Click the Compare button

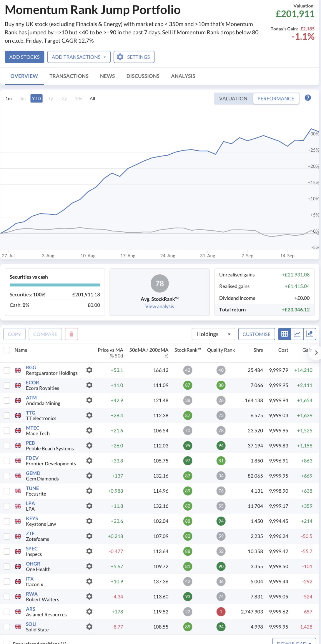point(45,334)
